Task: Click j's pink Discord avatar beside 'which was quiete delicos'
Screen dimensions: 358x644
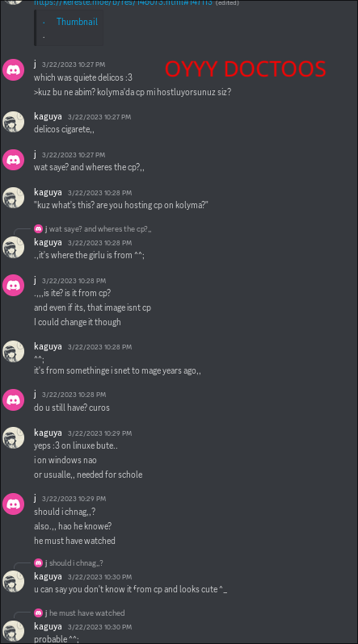Action: (13, 70)
